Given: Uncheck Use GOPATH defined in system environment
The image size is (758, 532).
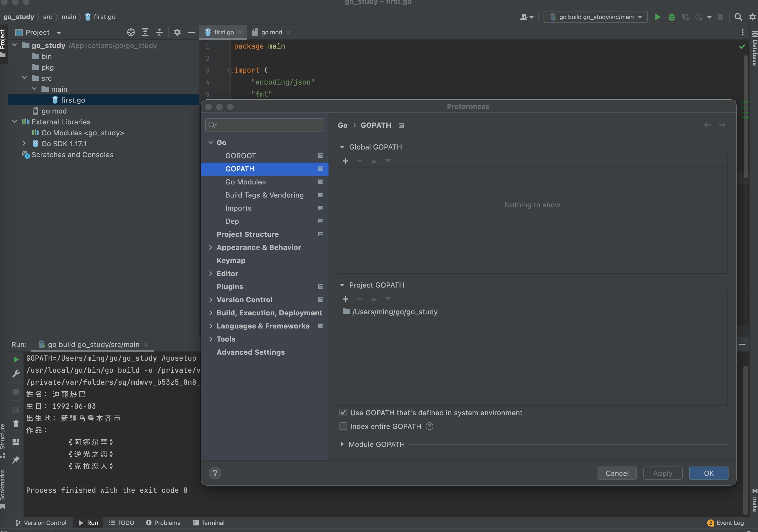Looking at the screenshot, I should click(343, 413).
